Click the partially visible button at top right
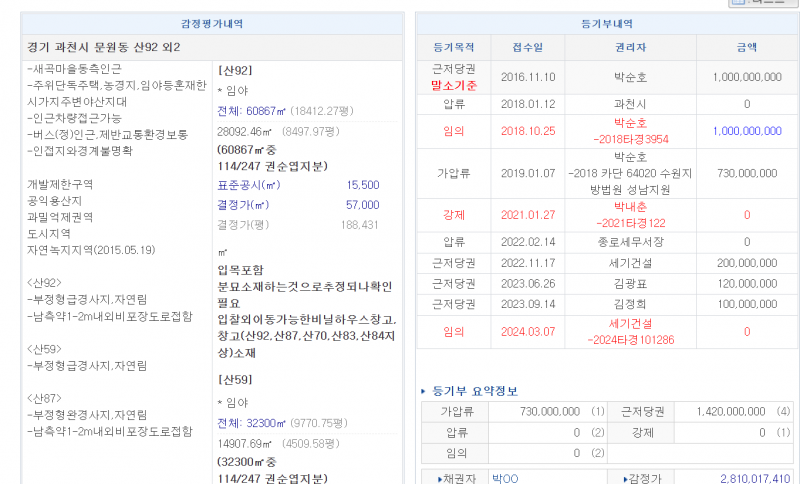This screenshot has width=800, height=484. [765, 3]
